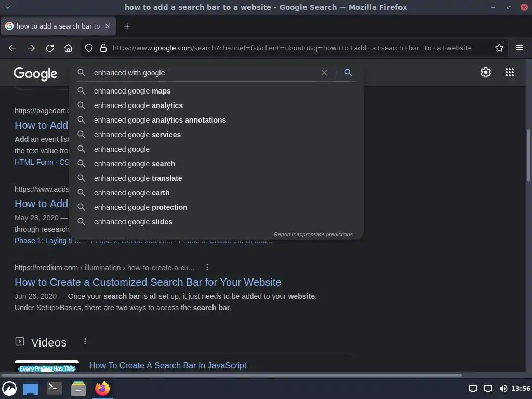Bookmark this page with the star

(x=499, y=48)
